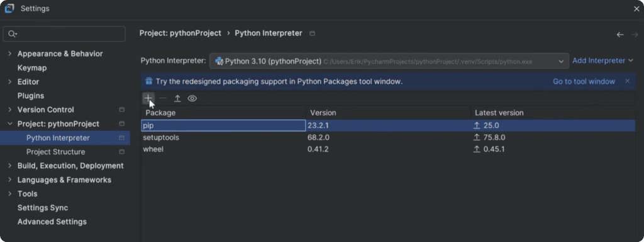Dismiss the packaging support banner

(627, 81)
